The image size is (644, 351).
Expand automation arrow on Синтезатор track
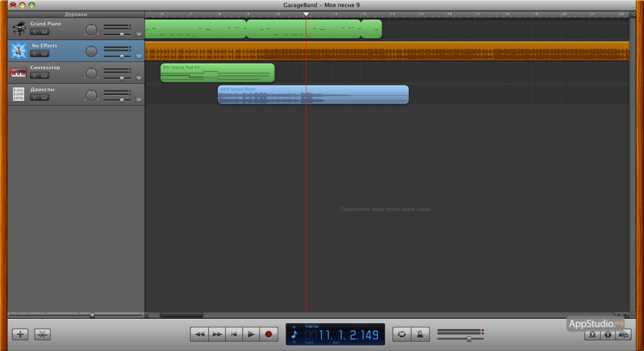tap(139, 77)
